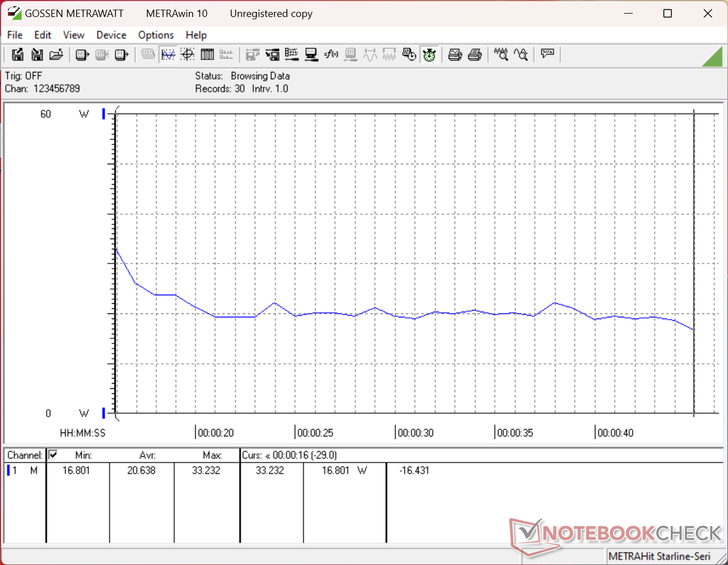Open the Edit menu
This screenshot has width=728, height=565.
43,35
